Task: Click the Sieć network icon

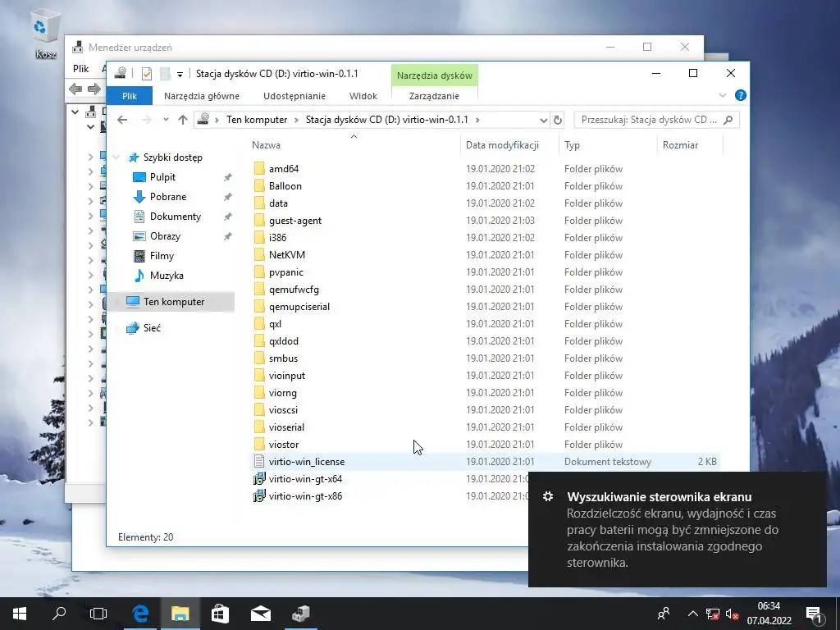Action: click(x=132, y=328)
